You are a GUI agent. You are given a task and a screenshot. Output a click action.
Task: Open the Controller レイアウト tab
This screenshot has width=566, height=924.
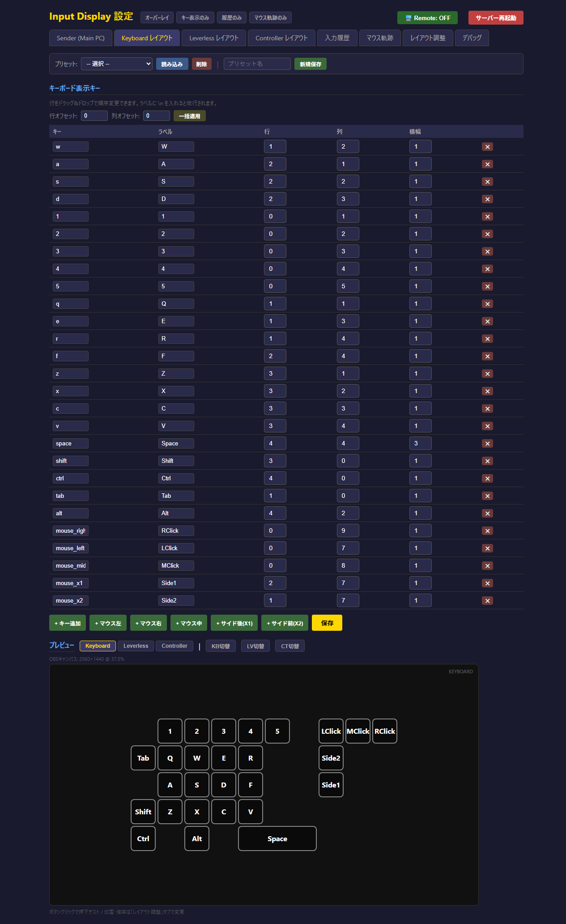tap(281, 38)
